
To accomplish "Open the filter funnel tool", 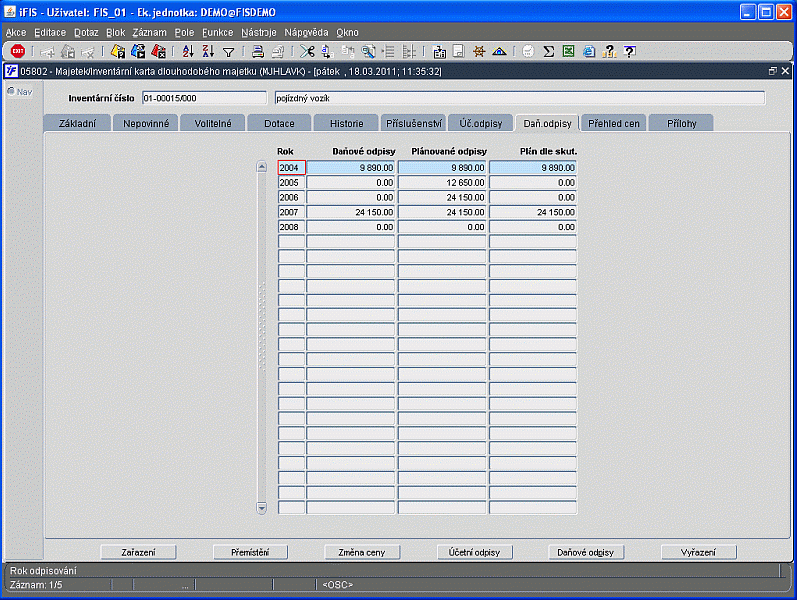I will [x=229, y=52].
